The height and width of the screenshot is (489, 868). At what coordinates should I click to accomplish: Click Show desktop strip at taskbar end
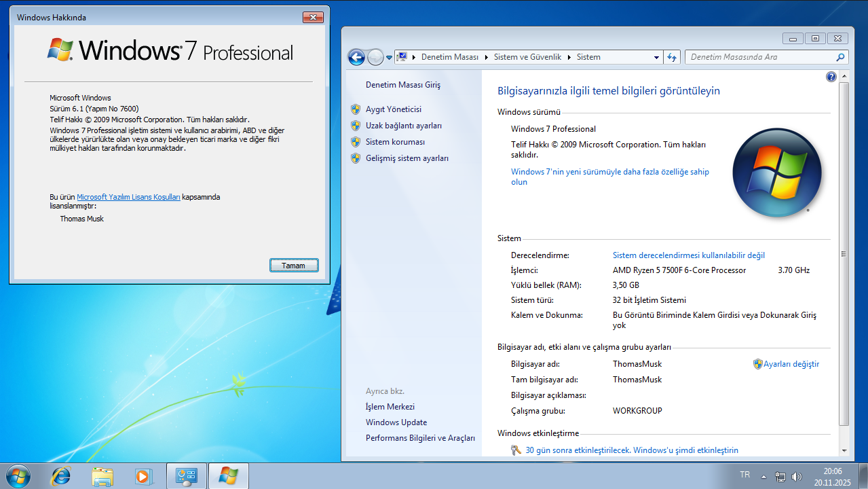point(863,476)
